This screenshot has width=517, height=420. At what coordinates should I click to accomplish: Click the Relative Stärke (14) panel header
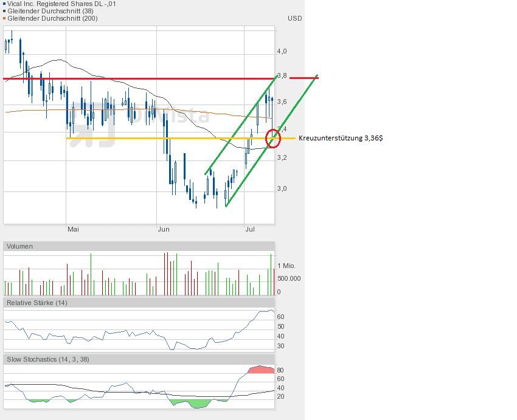tap(36, 302)
